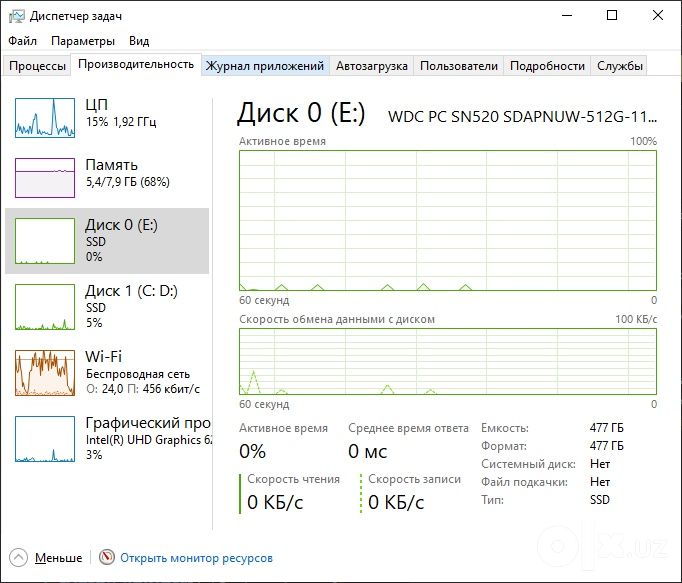The image size is (682, 583).
Task: Click the WDC PC SN520 model name
Action: click(x=522, y=117)
